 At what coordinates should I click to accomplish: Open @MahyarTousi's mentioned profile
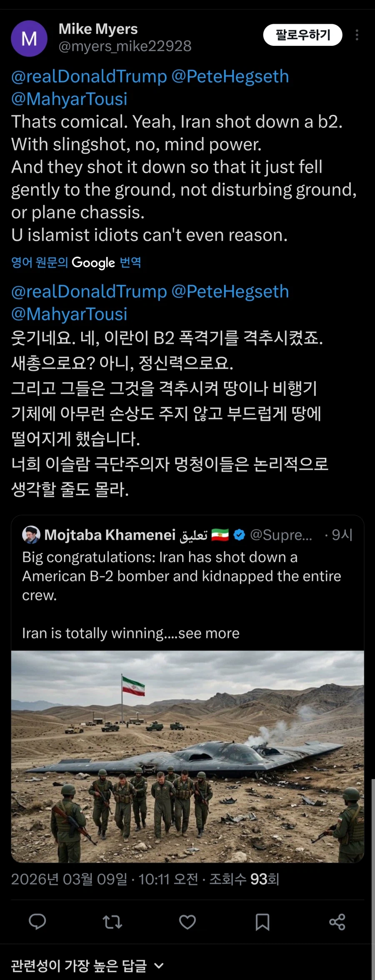click(69, 99)
